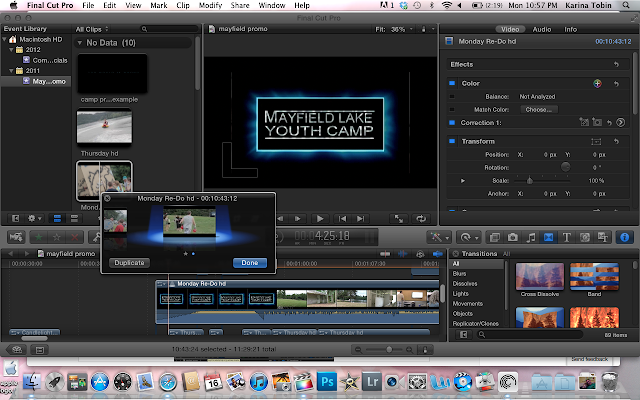Open the Generators browser icon
640x400 pixels.
pyautogui.click(x=584, y=237)
